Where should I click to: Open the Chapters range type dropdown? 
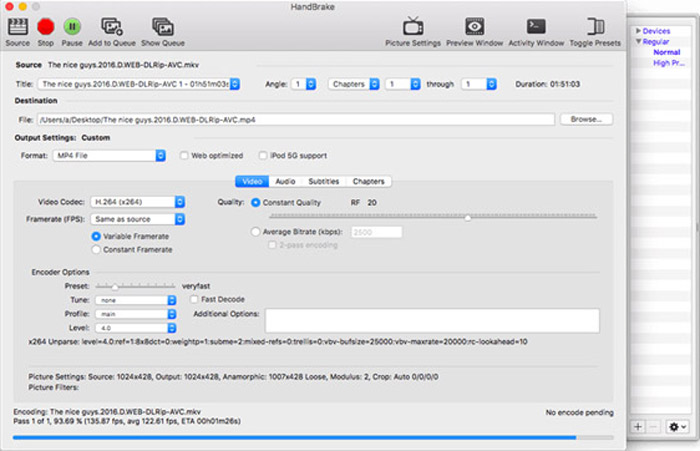coord(354,84)
